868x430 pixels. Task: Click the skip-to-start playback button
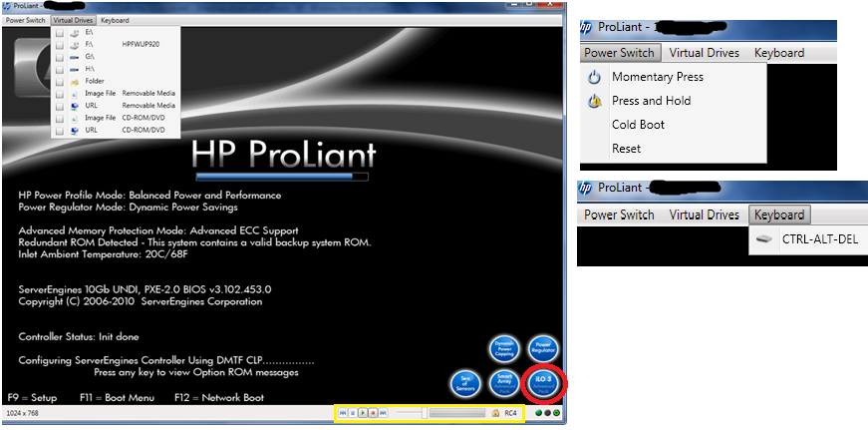pyautogui.click(x=343, y=413)
